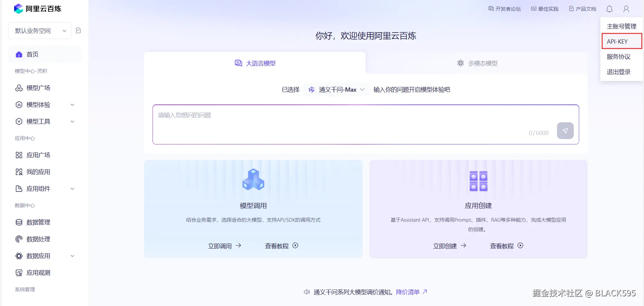Click the 数据管理 database icon
The width and height of the screenshot is (644, 306).
[19, 222]
